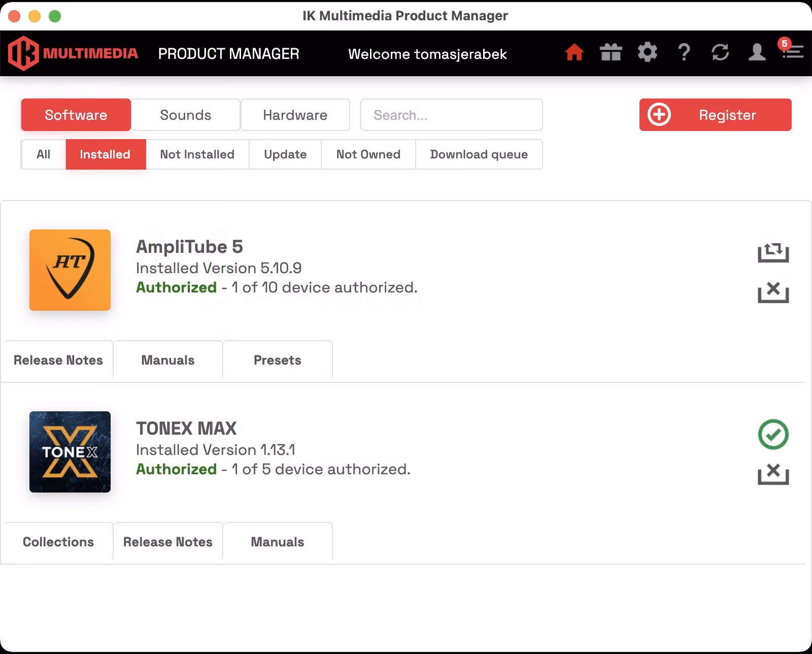Open the user account profile icon
The width and height of the screenshot is (812, 654).
[757, 52]
